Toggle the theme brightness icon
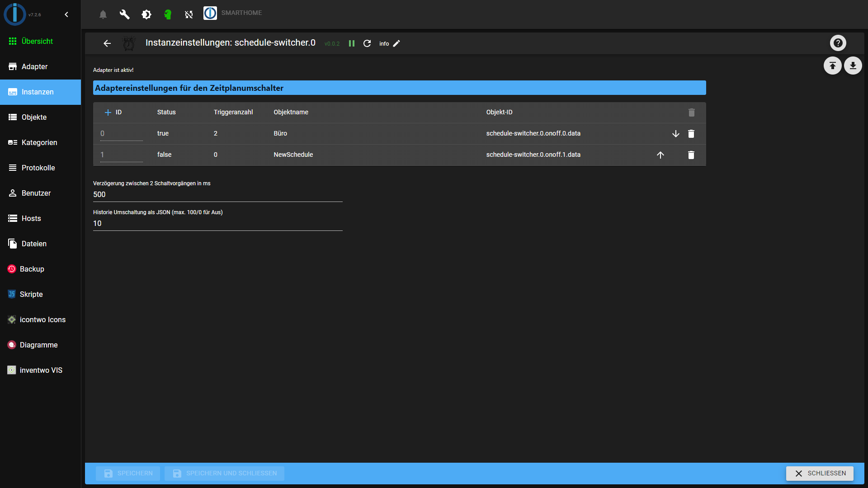The width and height of the screenshot is (868, 488). 146,14
